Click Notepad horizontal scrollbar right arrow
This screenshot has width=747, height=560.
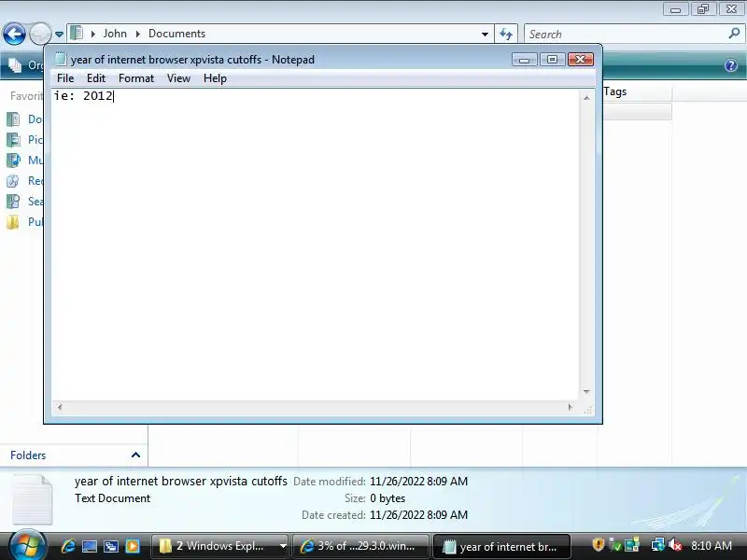(x=571, y=407)
